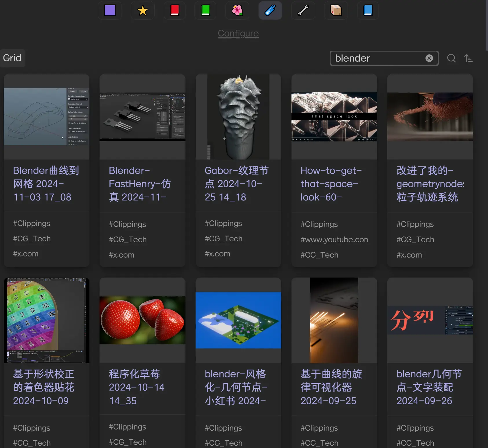Click #x.com tag on Blender曲线到网格 card
488x448 pixels.
26,254
